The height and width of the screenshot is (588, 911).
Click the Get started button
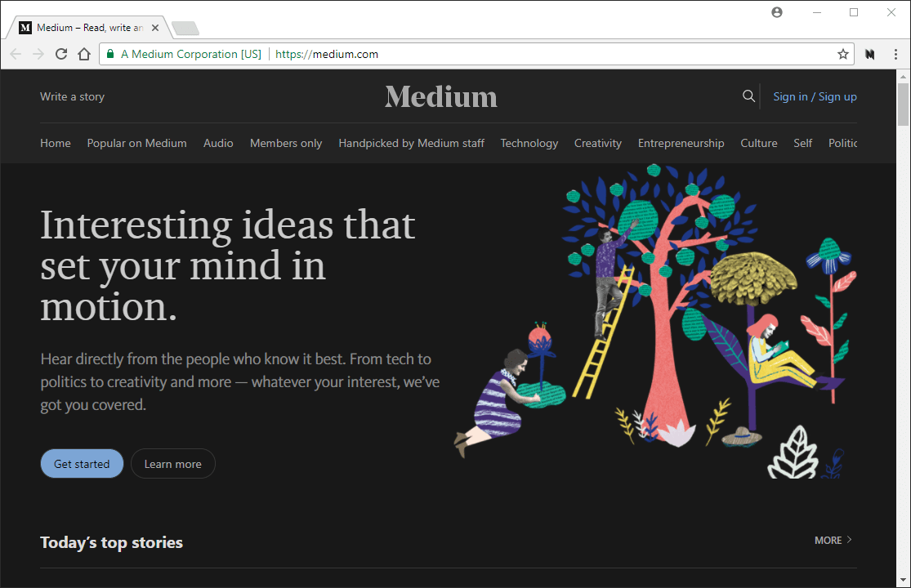click(x=82, y=463)
